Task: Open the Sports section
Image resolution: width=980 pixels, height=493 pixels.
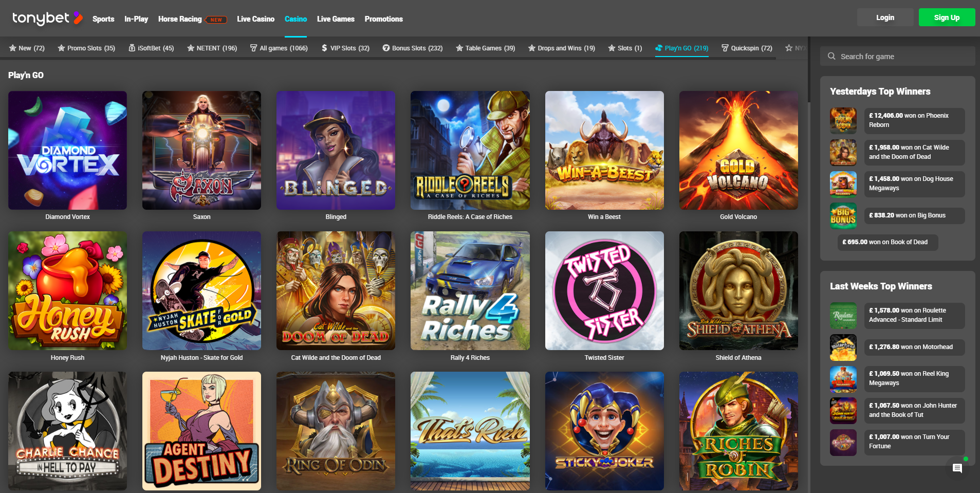Action: tap(103, 19)
